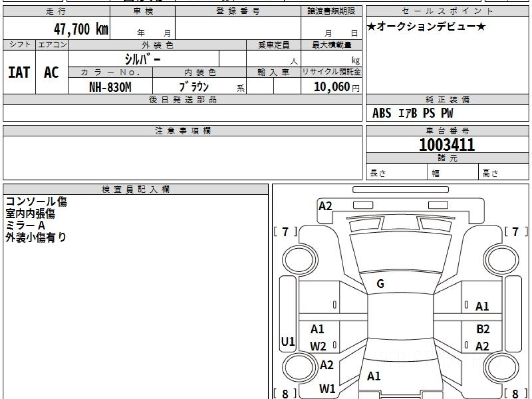Click the color code NH-830M
Viewport: 532px width, 399px height.
110,87
